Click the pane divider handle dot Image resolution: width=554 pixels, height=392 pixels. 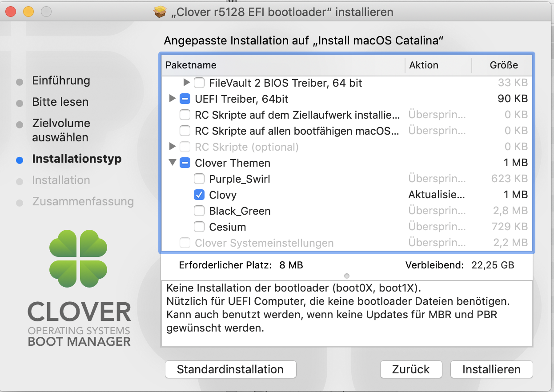347,276
